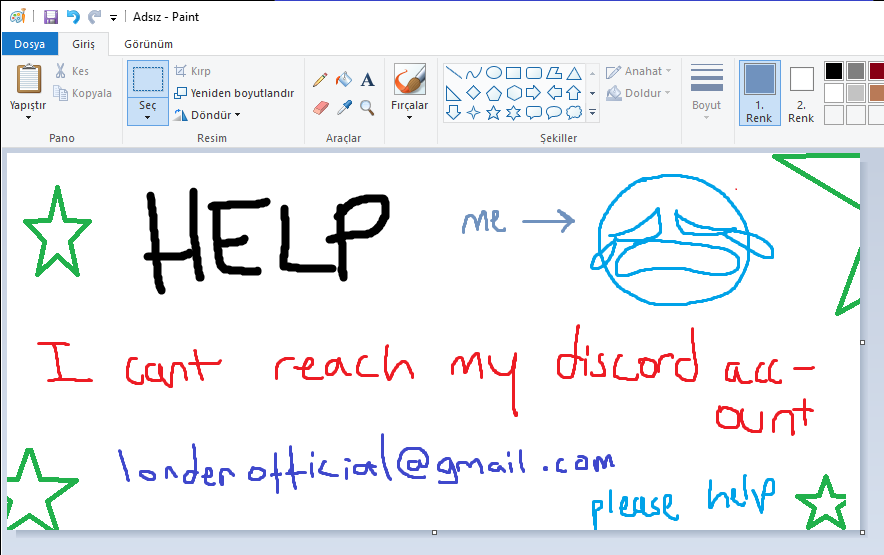Open the Anahat outline dropdown
The height and width of the screenshot is (555, 884).
coord(639,71)
